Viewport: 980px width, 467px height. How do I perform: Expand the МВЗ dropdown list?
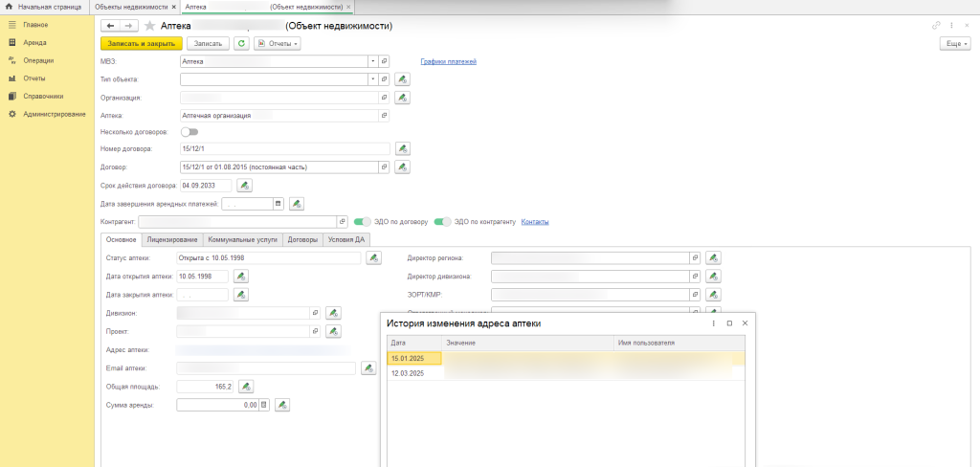[373, 61]
